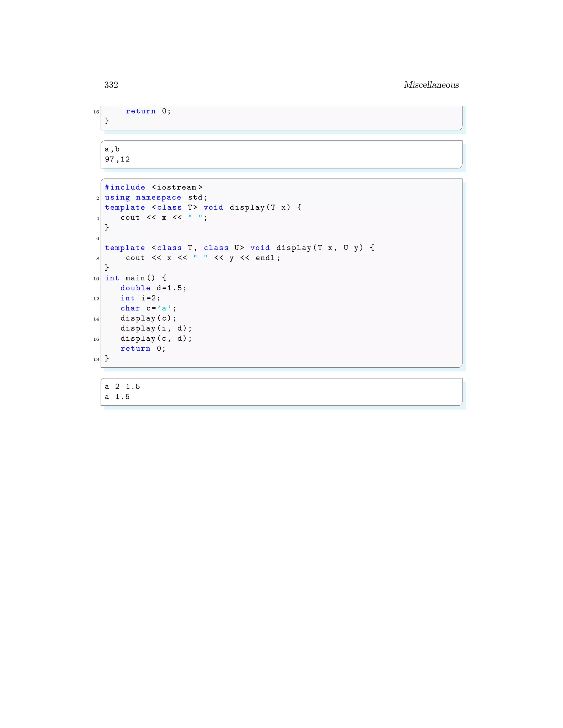Viewport: 563px width, 728px height.
Task: Click the 'display(c, d);' call
Action: click(156, 338)
